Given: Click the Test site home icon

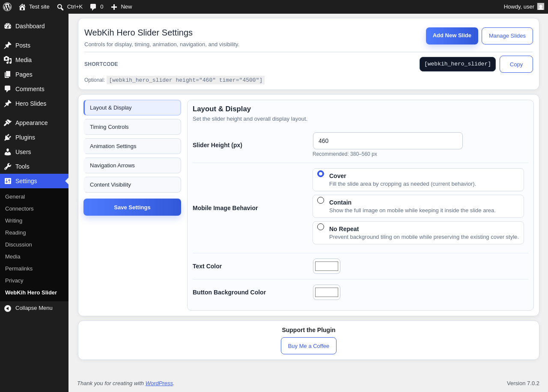Looking at the screenshot, I should (x=22, y=7).
